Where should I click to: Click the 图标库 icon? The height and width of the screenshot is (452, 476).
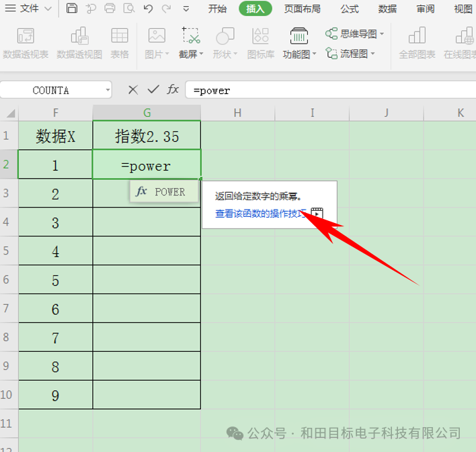click(260, 36)
